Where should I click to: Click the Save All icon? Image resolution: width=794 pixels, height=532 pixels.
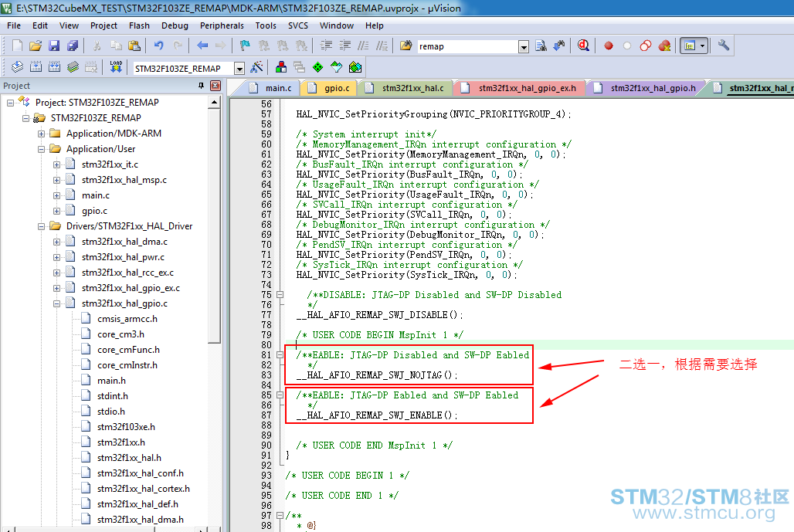click(x=73, y=46)
